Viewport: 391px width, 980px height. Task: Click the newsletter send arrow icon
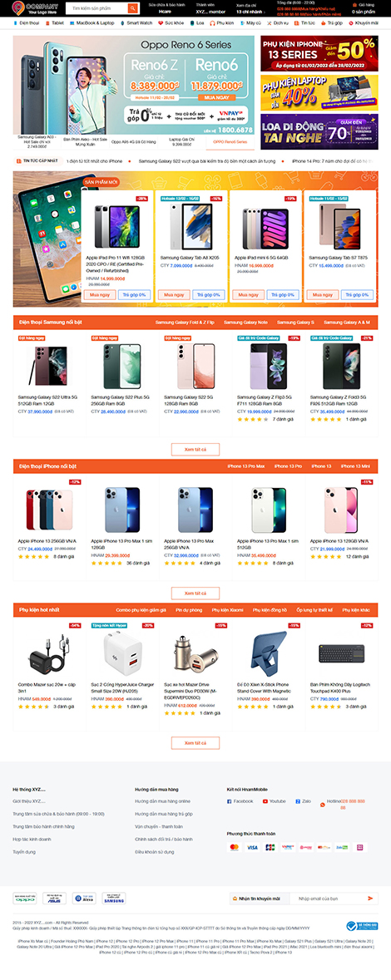click(370, 898)
